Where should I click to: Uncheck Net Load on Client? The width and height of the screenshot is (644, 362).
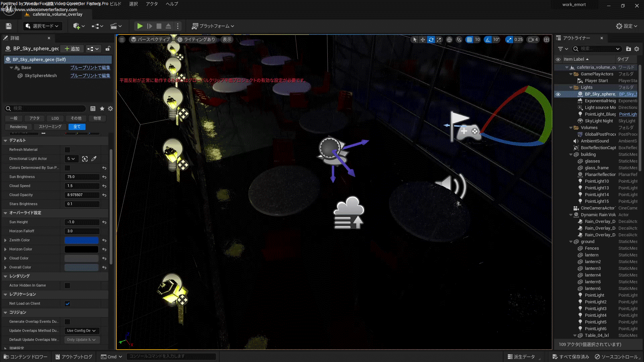(x=67, y=303)
